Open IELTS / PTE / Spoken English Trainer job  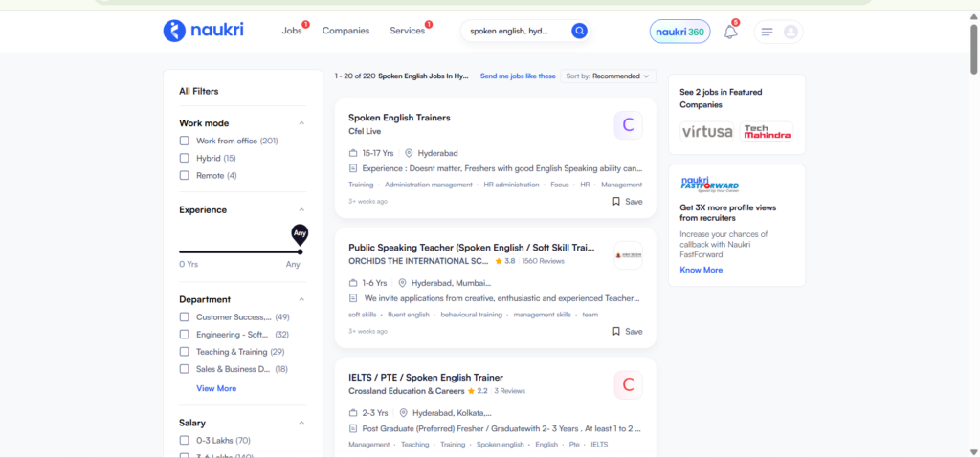tap(426, 378)
